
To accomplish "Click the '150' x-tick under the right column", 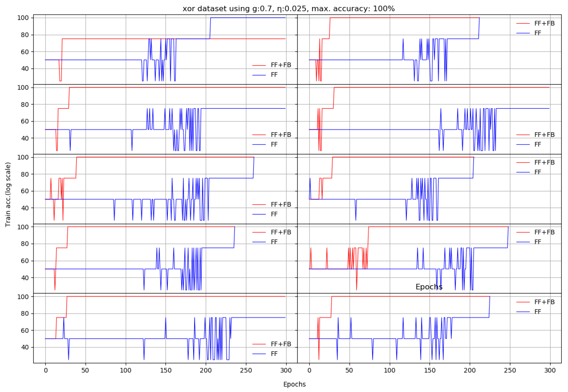I will tap(430, 370).
